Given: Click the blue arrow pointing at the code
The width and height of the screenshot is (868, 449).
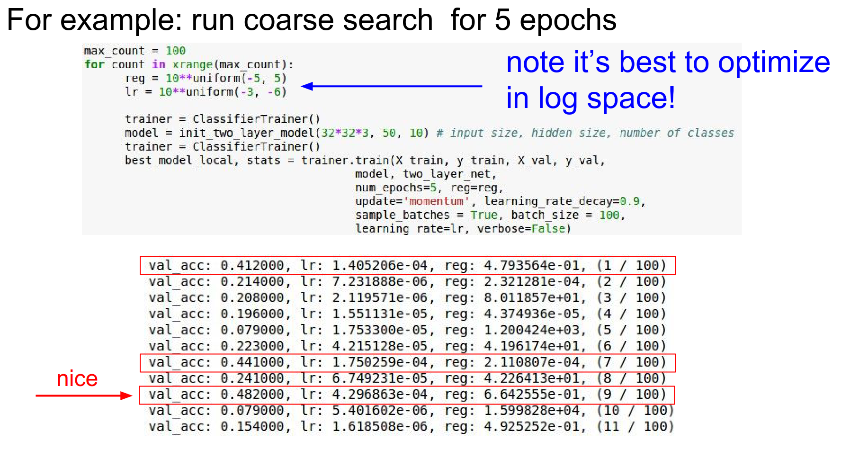Looking at the screenshot, I should tap(391, 86).
